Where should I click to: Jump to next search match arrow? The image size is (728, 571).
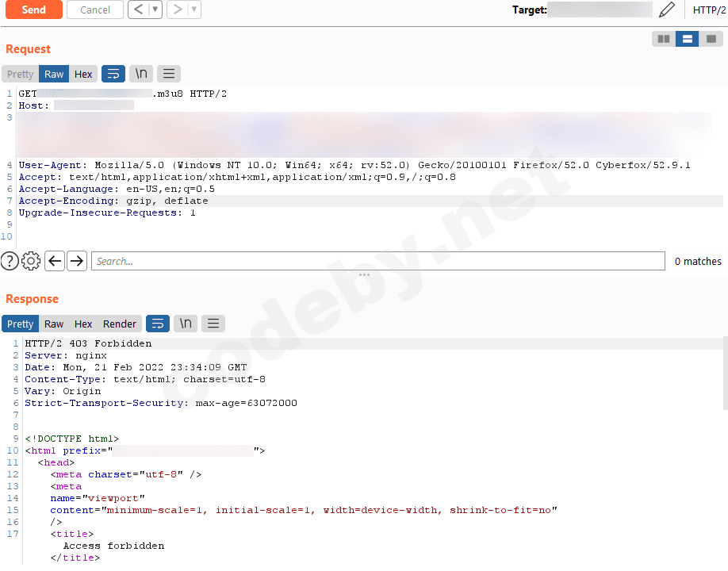(77, 261)
